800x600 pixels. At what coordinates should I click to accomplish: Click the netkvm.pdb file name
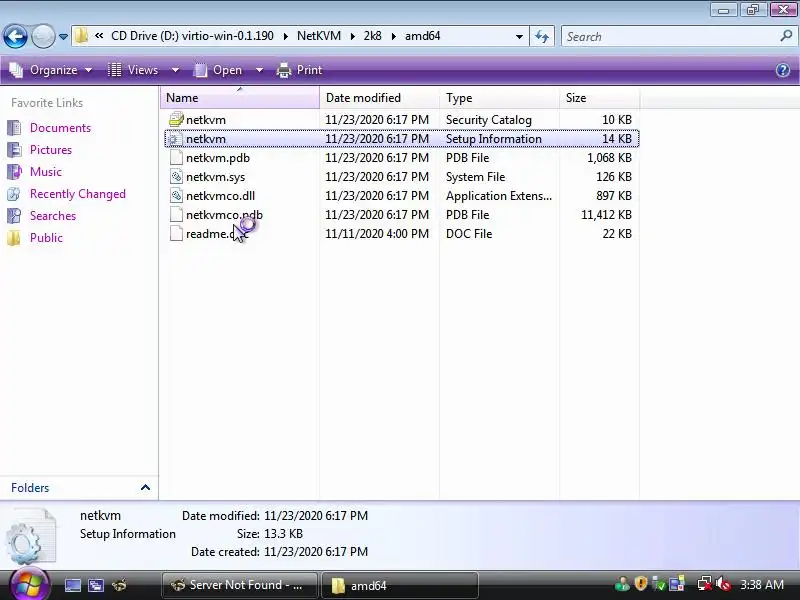218,158
